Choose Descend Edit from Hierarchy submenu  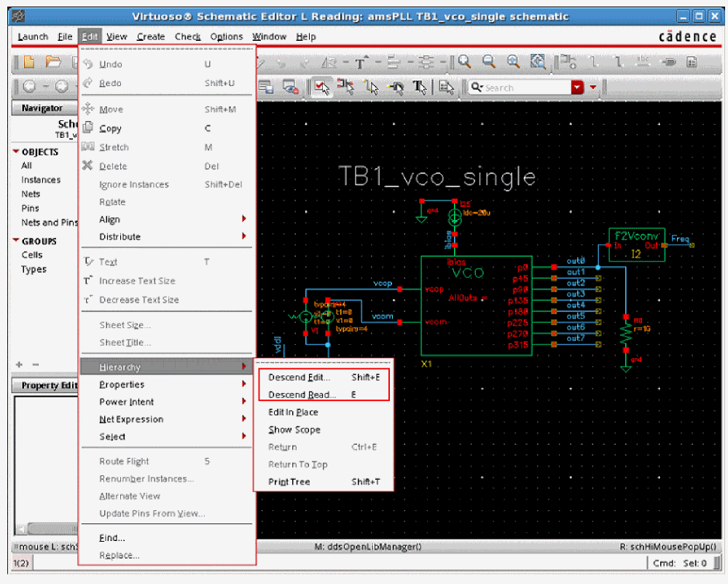(299, 378)
